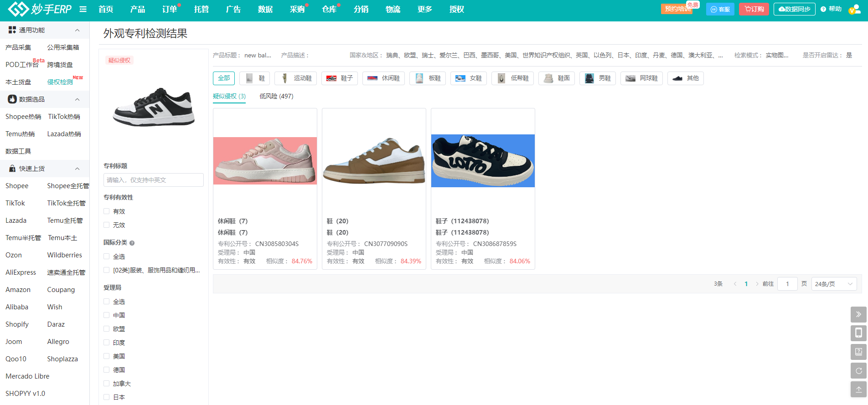Select the 全部 category chip
This screenshot has width=868, height=405.
point(224,78)
